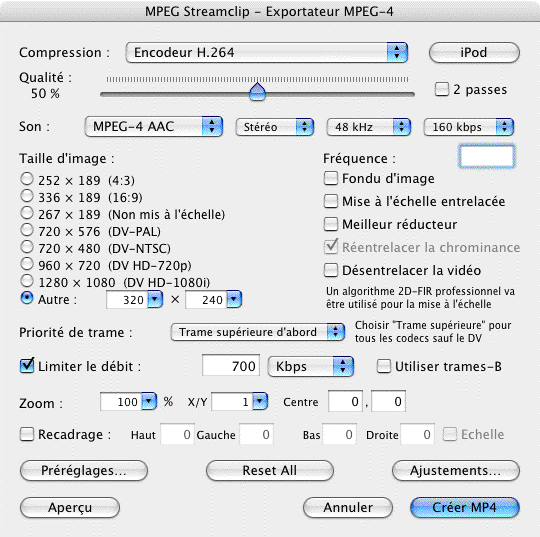The width and height of the screenshot is (540, 537).
Task: Enable the Fondu d'image checkbox
Action: tap(331, 178)
